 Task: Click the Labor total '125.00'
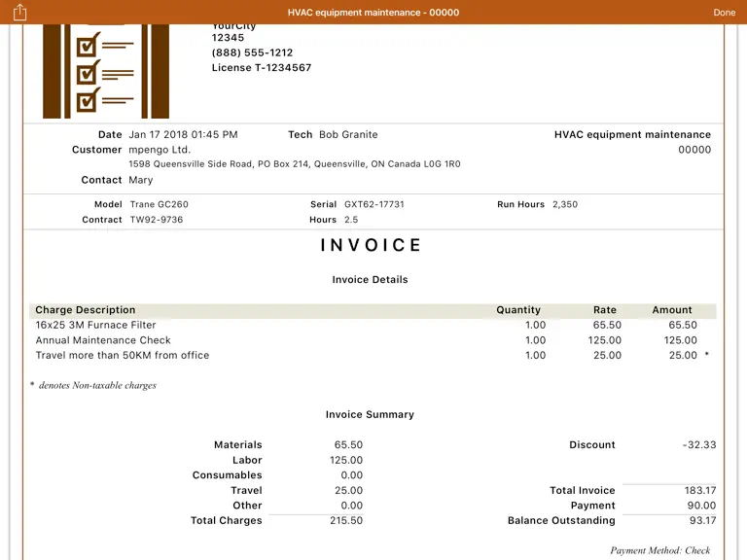point(346,460)
